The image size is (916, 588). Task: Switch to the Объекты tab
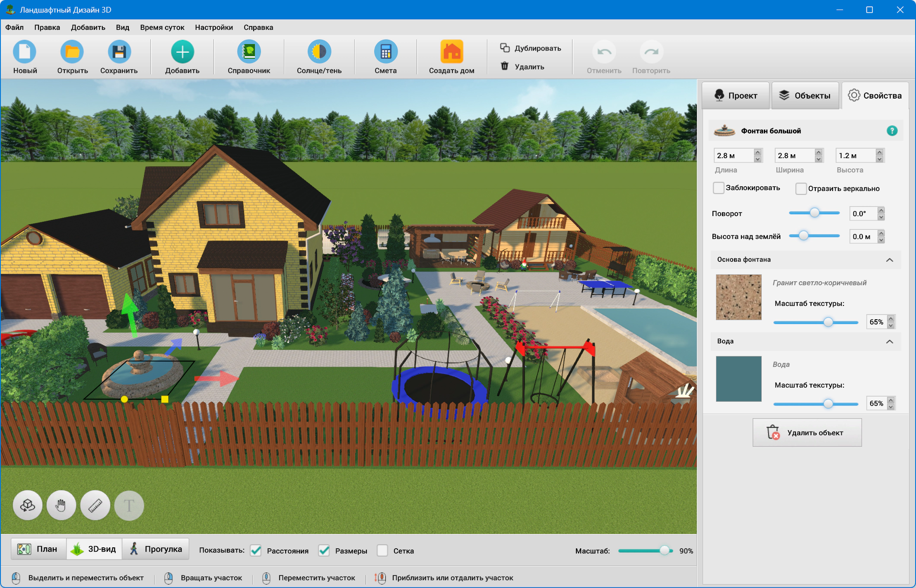[x=805, y=95]
